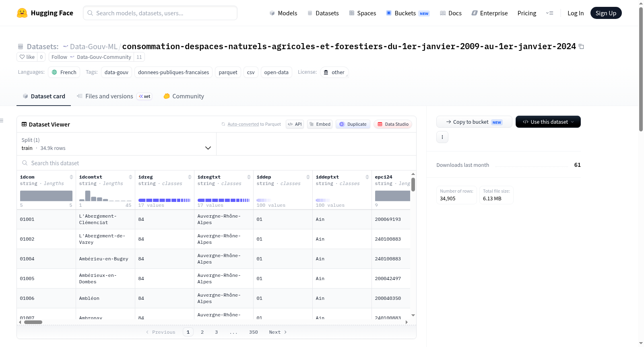
Task: Click the search magnifier in dataset viewer
Action: tap(25, 163)
